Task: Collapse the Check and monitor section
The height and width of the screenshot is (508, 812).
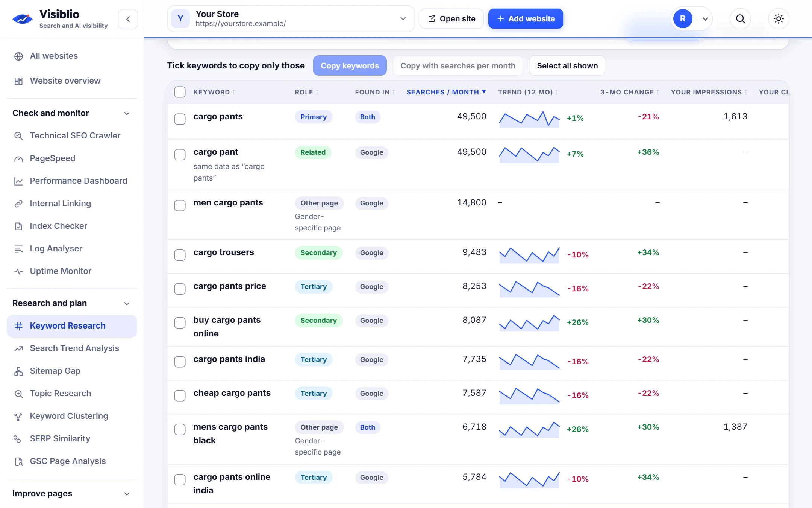Action: (71, 113)
